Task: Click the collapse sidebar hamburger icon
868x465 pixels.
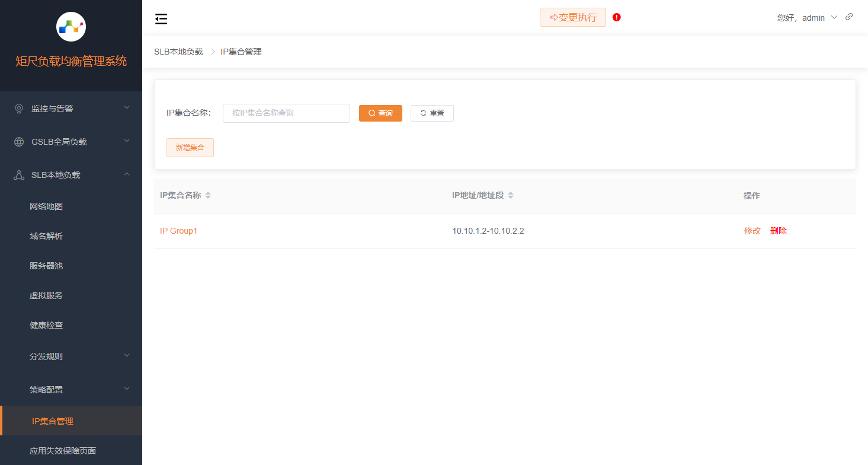Action: 161,18
